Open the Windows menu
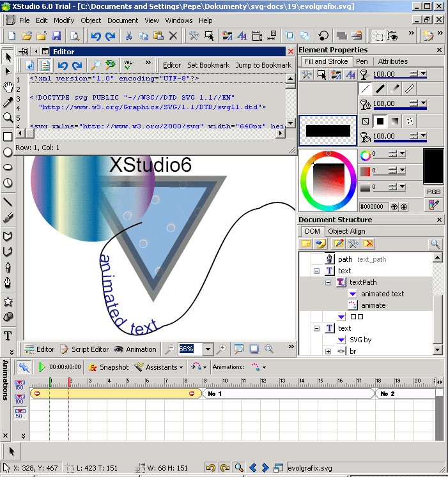Screen dimensions: 448x477 click(179, 20)
